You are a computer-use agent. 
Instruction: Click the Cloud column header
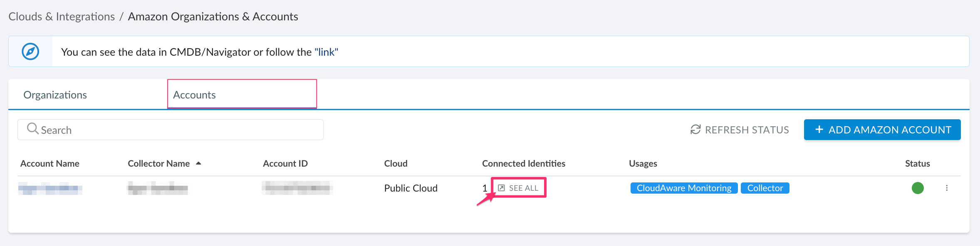pos(396,163)
